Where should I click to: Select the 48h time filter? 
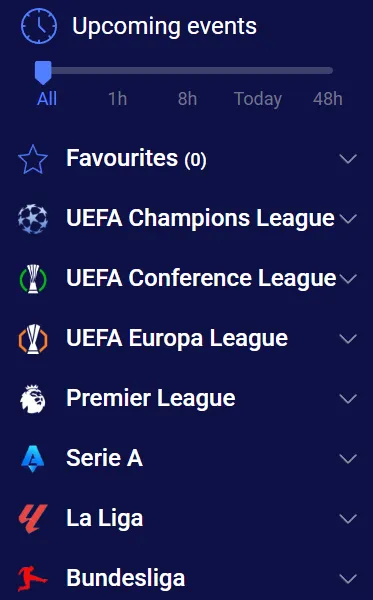click(327, 99)
